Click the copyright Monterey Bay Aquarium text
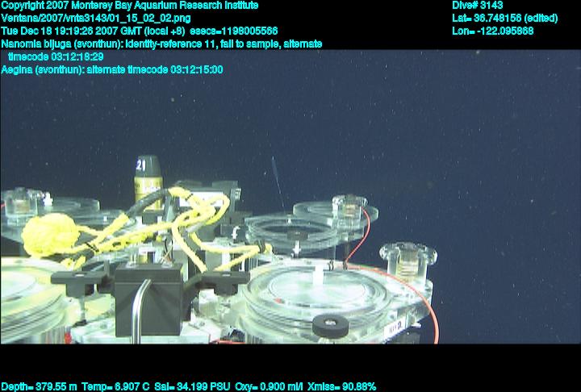Screen dimensions: 581x392 click(130, 6)
